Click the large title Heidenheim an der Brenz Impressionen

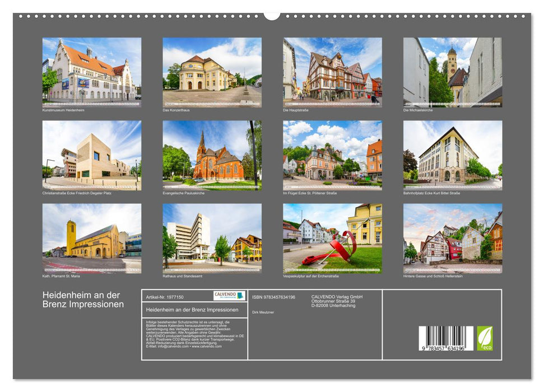(83, 300)
